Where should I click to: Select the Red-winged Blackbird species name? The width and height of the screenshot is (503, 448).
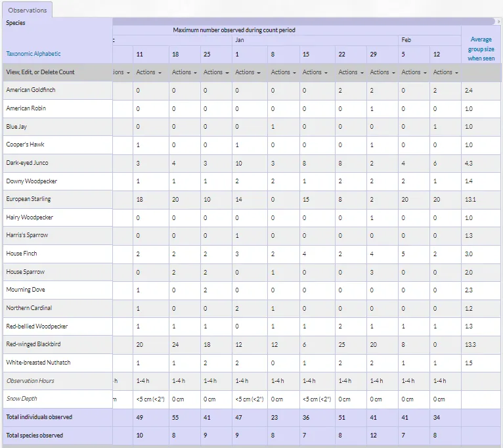33,344
